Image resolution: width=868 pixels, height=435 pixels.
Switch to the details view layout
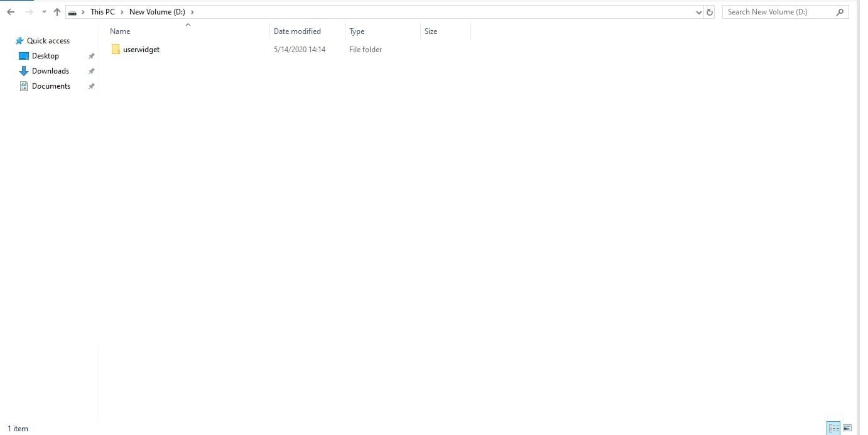pyautogui.click(x=833, y=428)
